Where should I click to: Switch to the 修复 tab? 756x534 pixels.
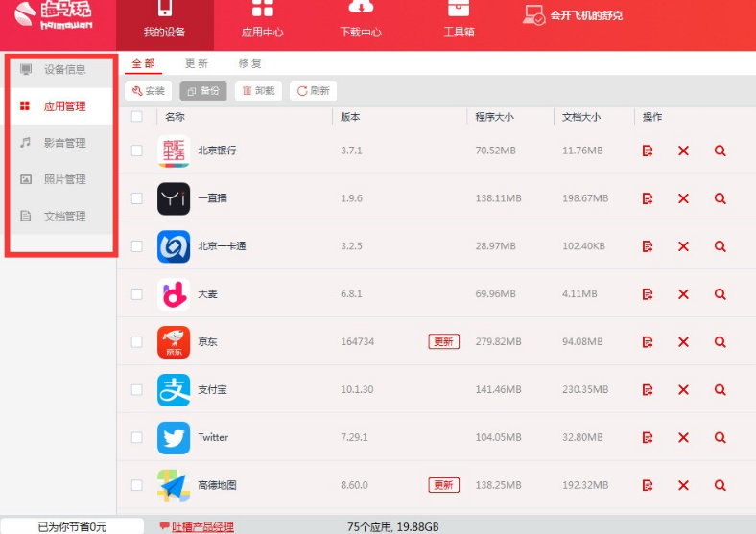tap(249, 63)
